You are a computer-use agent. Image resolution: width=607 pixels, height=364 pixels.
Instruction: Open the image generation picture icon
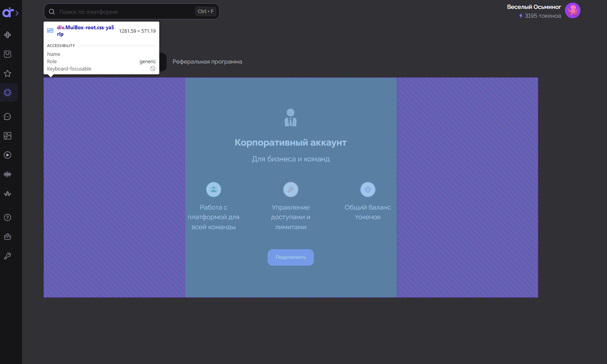point(7,136)
